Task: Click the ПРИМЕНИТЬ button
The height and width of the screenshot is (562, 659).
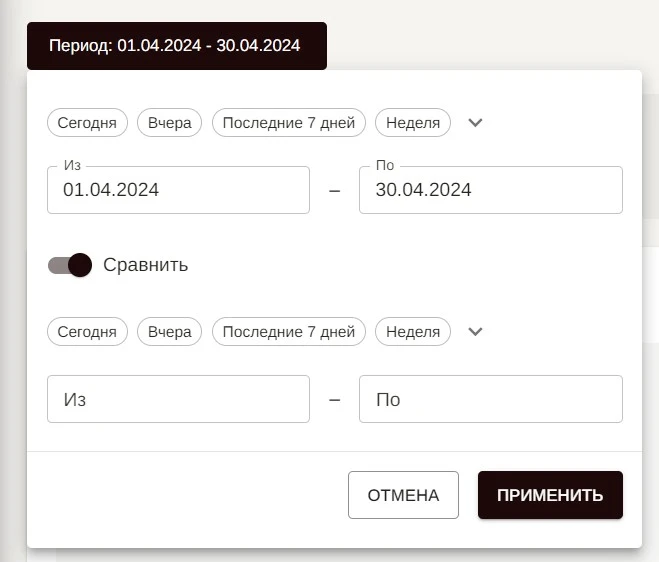Action: (550, 495)
